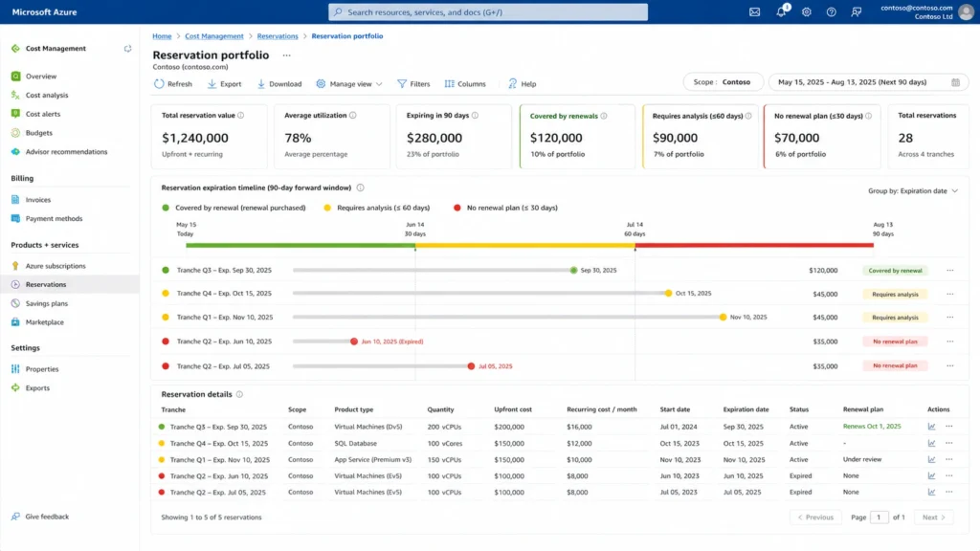Open more actions for Tranche Q3 timeline row
The height and width of the screenshot is (551, 980).
click(x=950, y=271)
